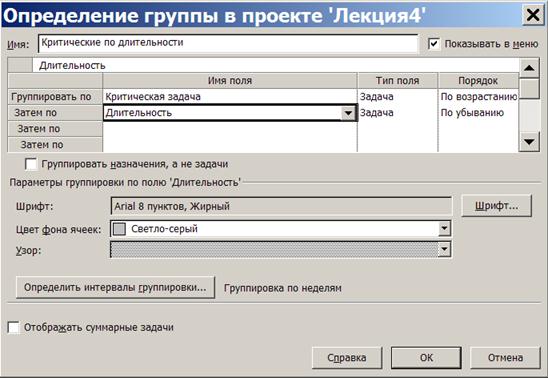This screenshot has width=548, height=378.
Task: Select 'Критическая задача' field name cell
Action: click(230, 97)
